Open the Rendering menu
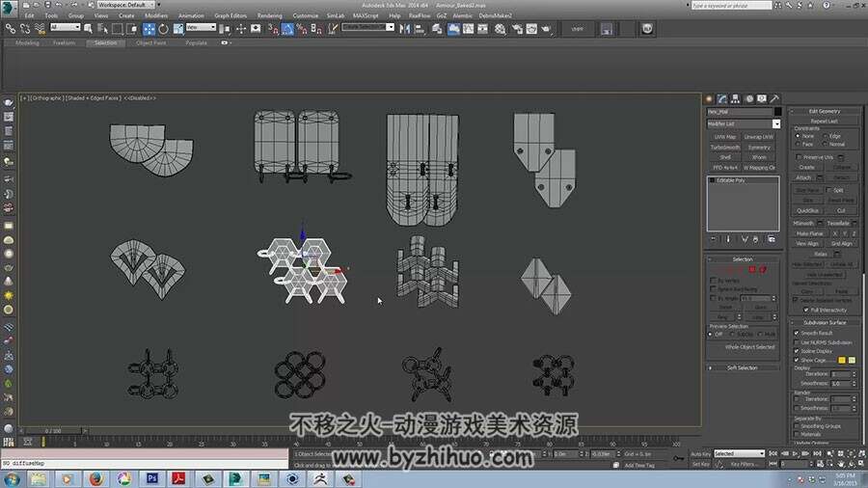This screenshot has width=868, height=488. [x=270, y=15]
